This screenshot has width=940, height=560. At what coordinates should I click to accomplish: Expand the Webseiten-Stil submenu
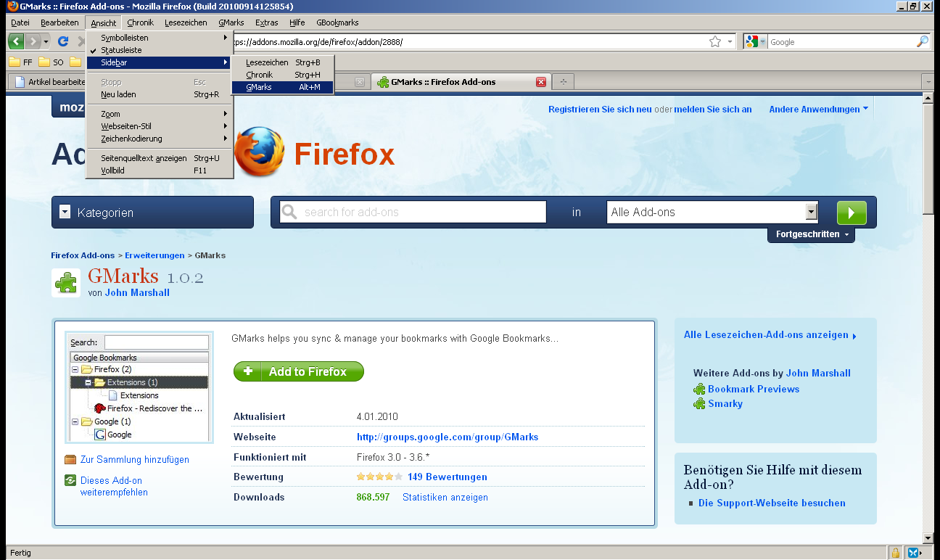coord(160,126)
